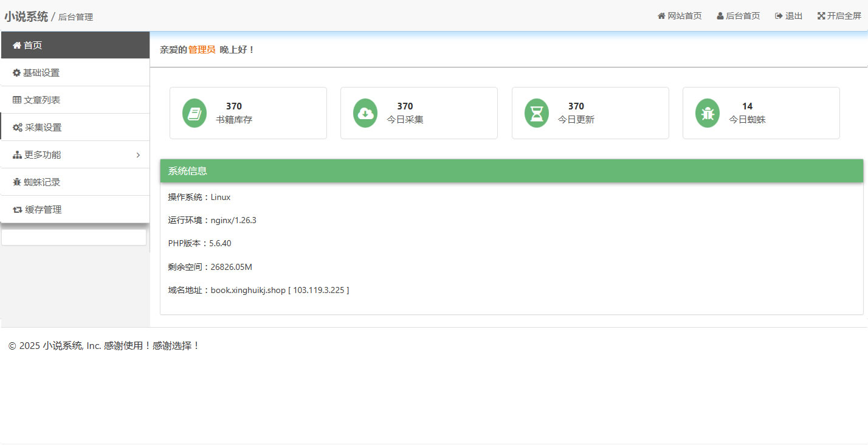Toggle fullscreen with 开启全屏
The image size is (868, 445).
[x=844, y=16]
